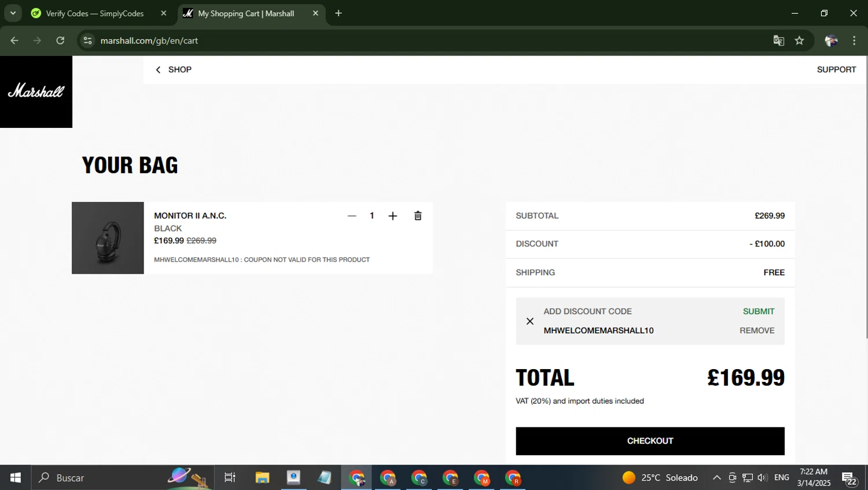Open the SUPPORT link
The width and height of the screenshot is (868, 490).
[836, 69]
